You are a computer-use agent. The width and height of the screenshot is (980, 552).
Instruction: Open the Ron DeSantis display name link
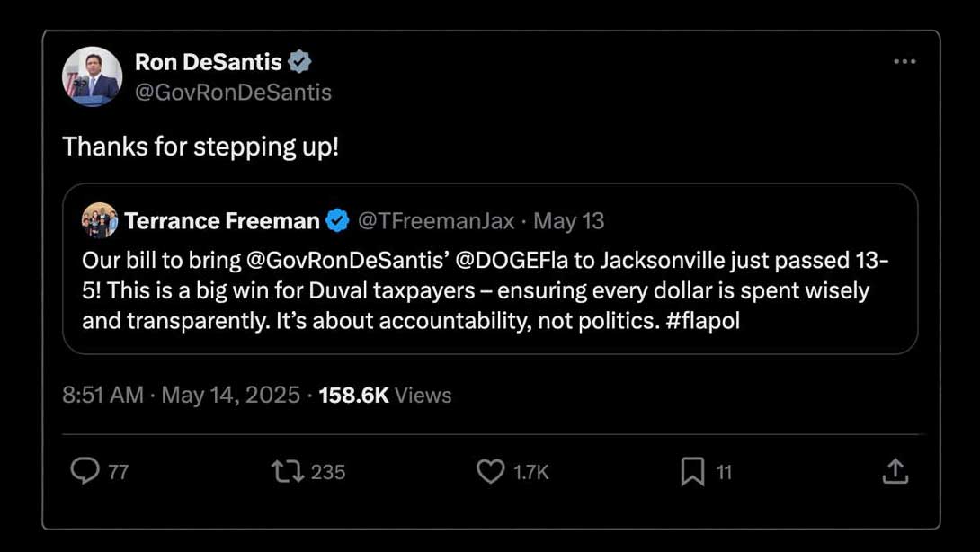click(x=208, y=62)
